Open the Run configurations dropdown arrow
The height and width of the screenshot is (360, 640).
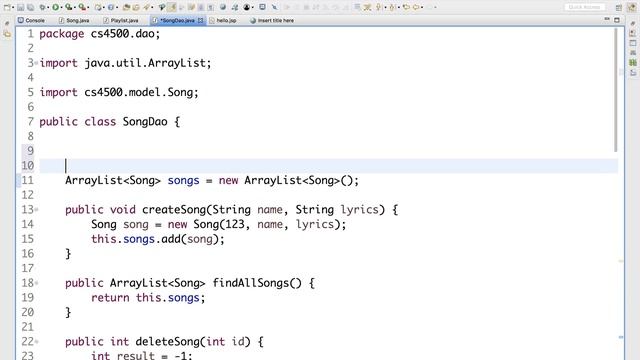62,7
